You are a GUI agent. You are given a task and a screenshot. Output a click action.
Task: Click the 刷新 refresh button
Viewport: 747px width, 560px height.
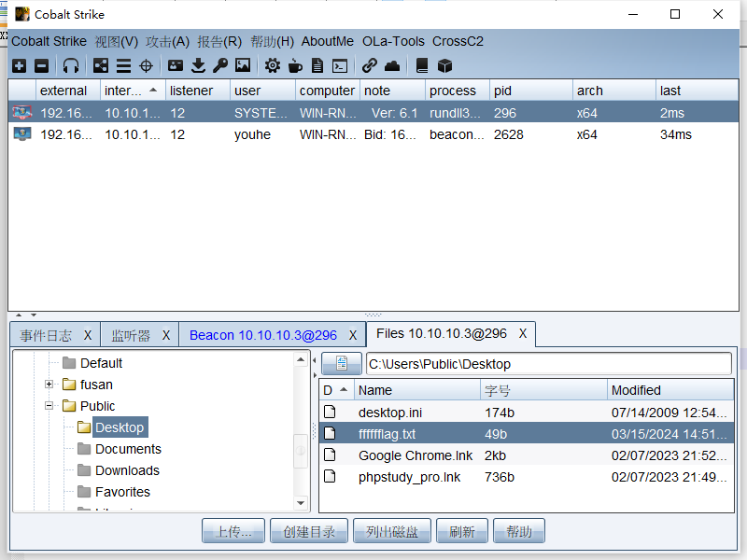point(461,531)
